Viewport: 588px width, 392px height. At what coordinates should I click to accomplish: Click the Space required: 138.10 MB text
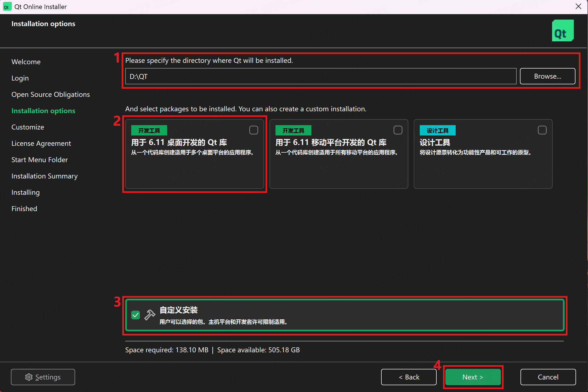click(x=167, y=350)
